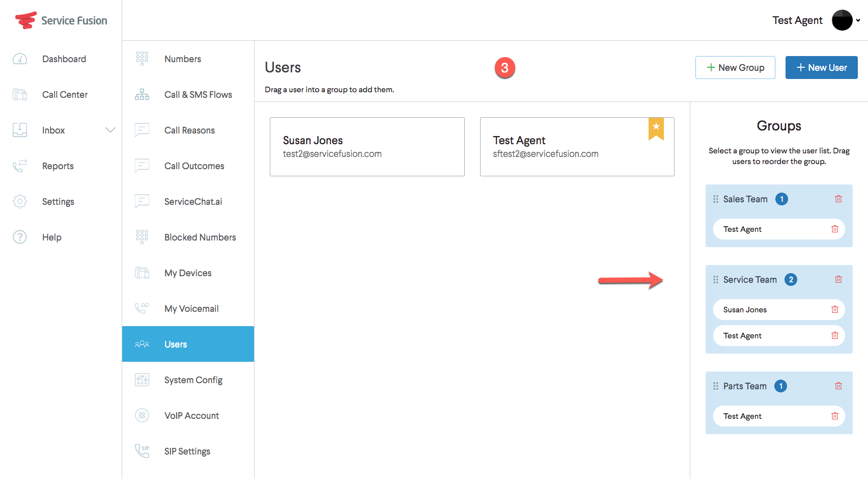Open the Dashboard icon in sidebar
This screenshot has width=868, height=479.
click(20, 59)
